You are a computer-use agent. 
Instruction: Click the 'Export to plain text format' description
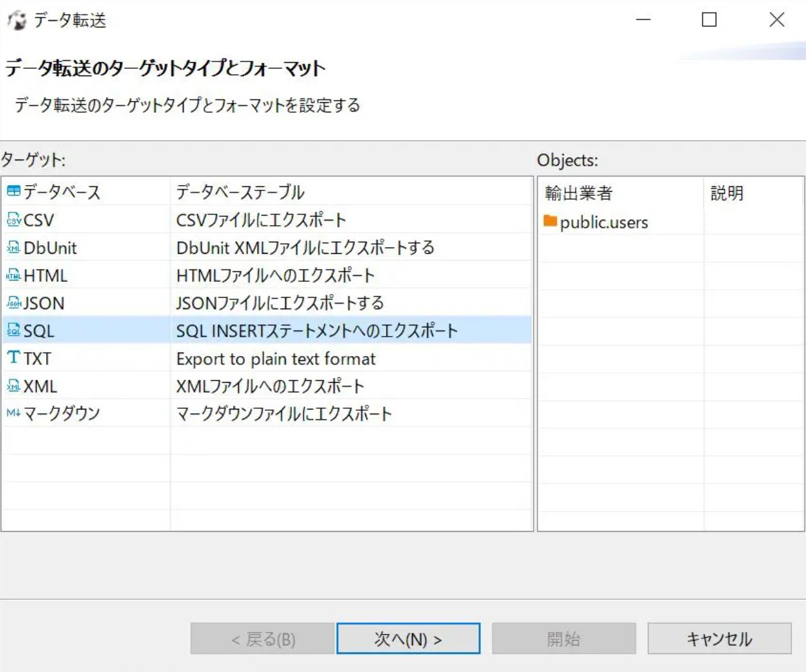tap(276, 358)
